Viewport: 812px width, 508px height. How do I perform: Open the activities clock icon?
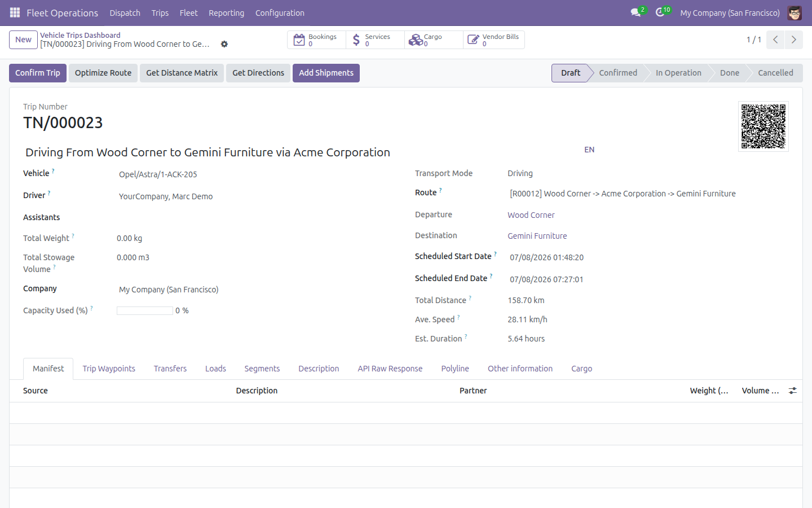pos(660,12)
